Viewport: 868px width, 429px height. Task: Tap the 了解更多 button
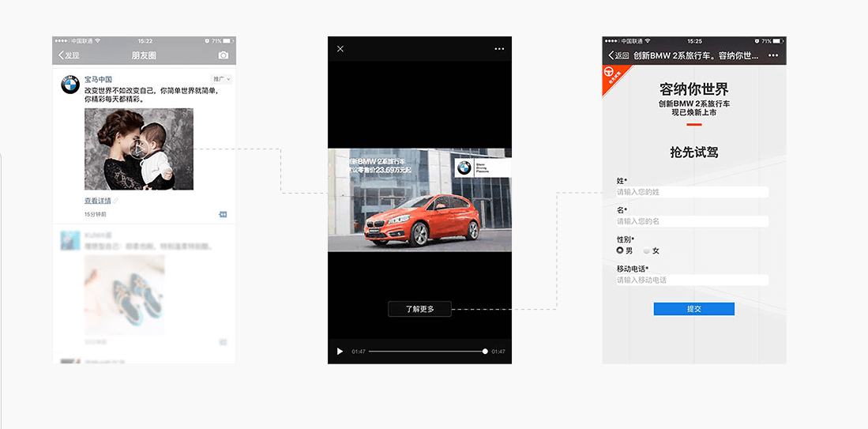coord(419,309)
